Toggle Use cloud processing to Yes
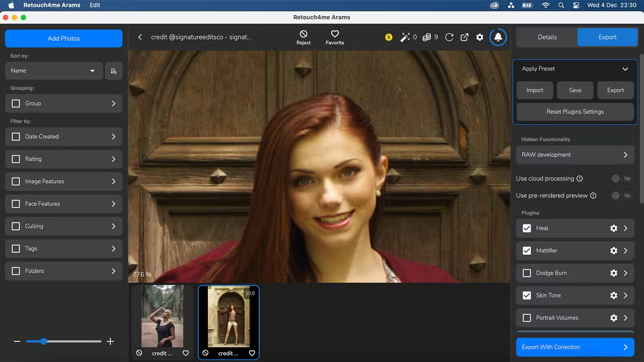Screen dimensions: 644x362 coord(616,178)
